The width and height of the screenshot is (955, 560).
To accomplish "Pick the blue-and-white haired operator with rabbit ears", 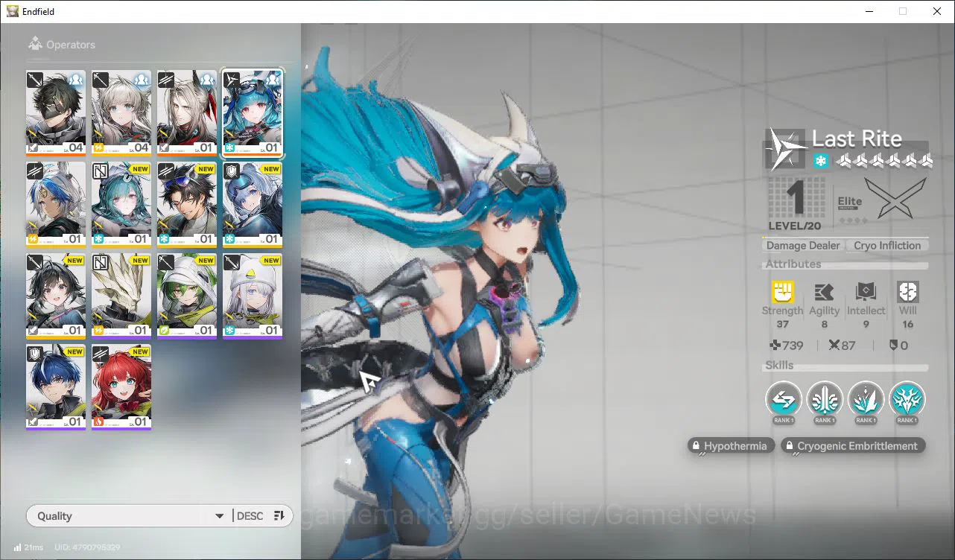I will coord(56,205).
